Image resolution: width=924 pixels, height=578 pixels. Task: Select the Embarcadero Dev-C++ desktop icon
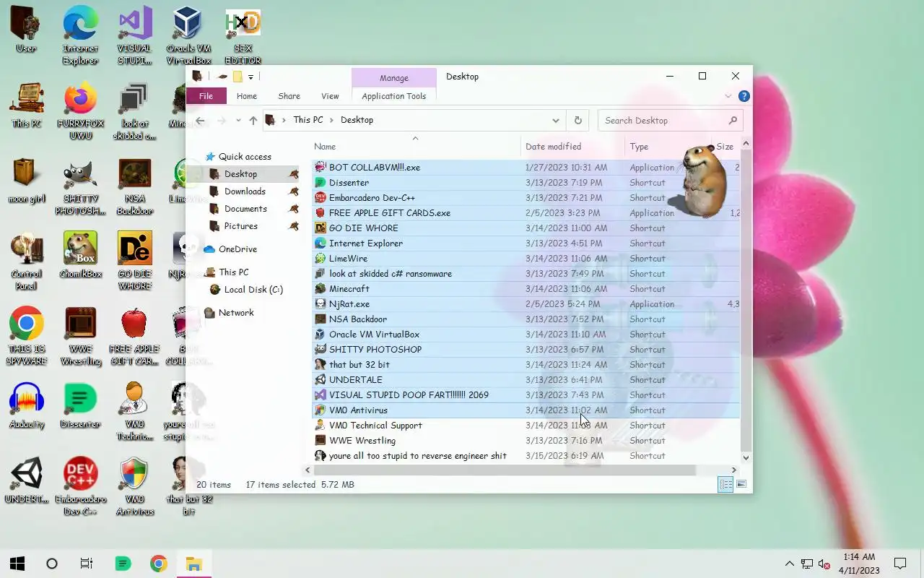80,487
